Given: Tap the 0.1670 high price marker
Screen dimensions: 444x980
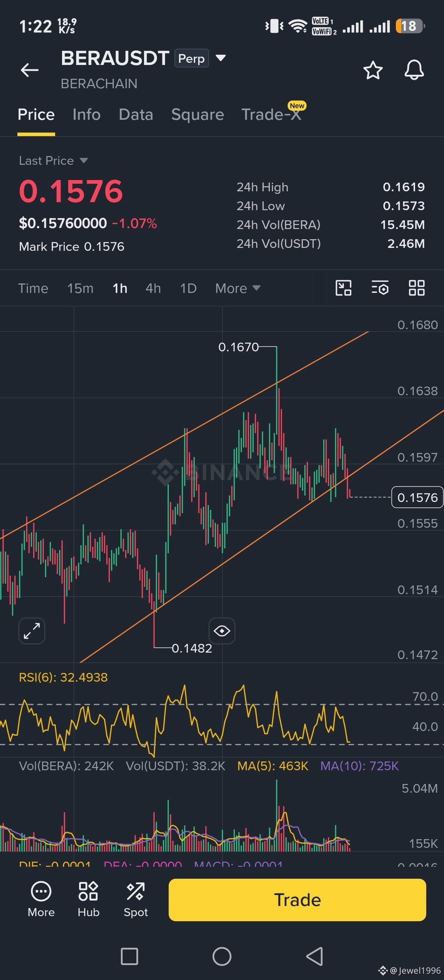Looking at the screenshot, I should coord(238,347).
